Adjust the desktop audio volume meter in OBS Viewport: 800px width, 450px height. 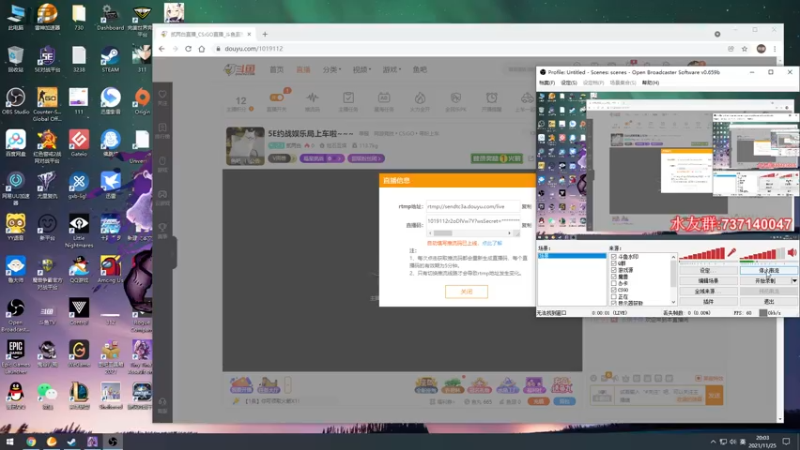[762, 253]
